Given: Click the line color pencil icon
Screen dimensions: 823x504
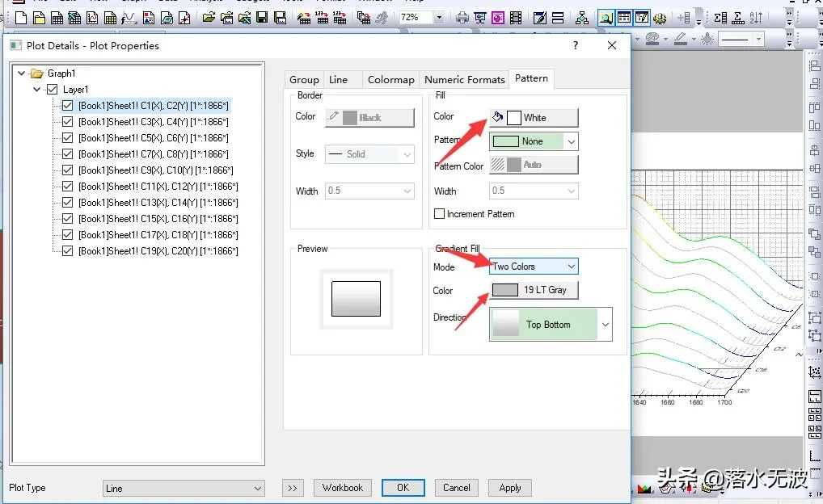Looking at the screenshot, I should [681, 39].
